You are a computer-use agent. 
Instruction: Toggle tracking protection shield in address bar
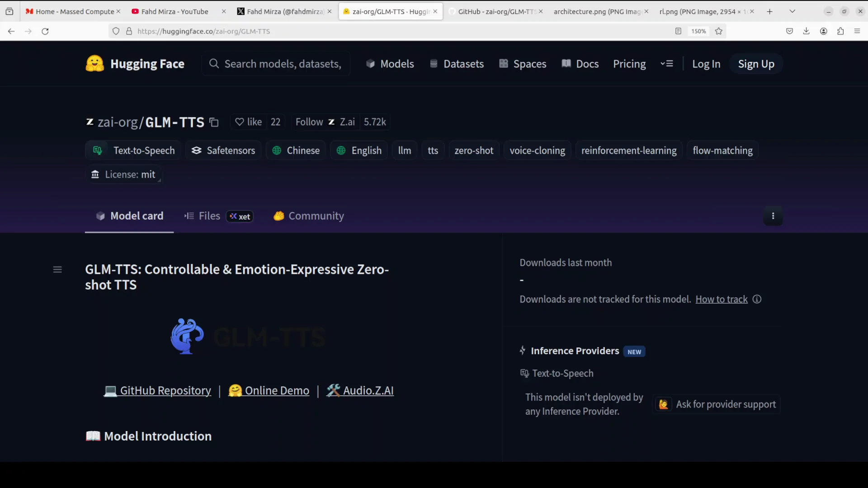pyautogui.click(x=116, y=31)
